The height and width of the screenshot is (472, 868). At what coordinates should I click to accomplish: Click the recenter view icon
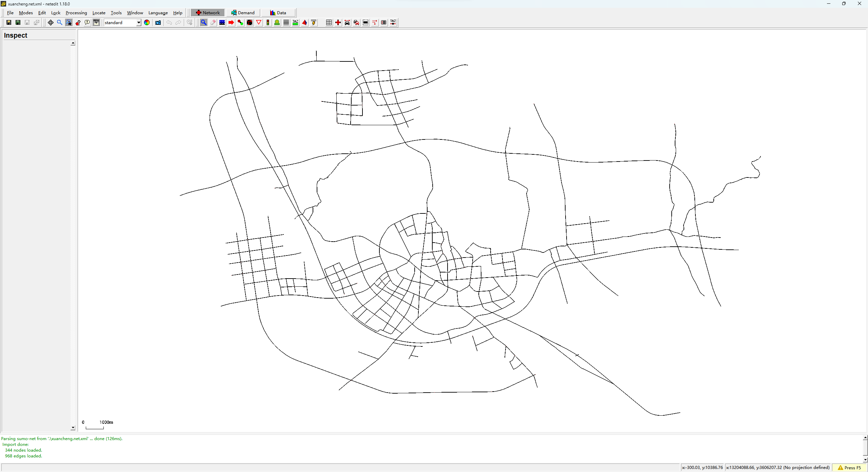[x=51, y=23]
